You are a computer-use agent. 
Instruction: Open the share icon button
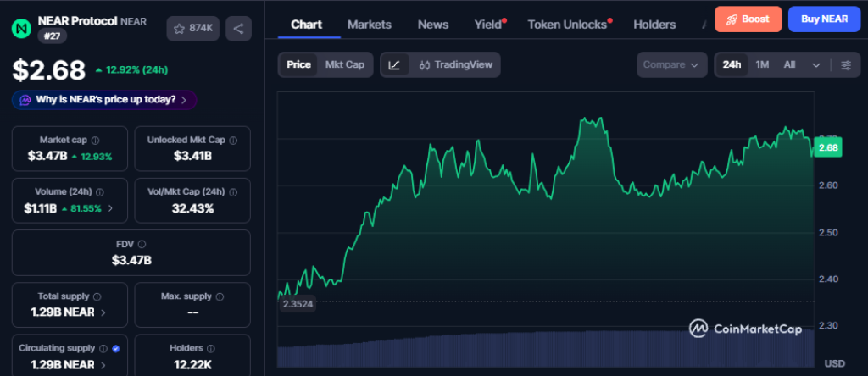pyautogui.click(x=238, y=29)
